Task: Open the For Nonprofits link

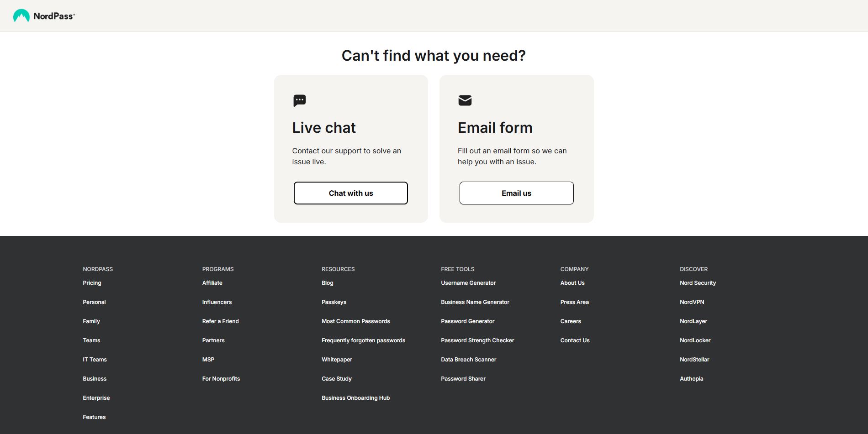Action: coord(221,379)
